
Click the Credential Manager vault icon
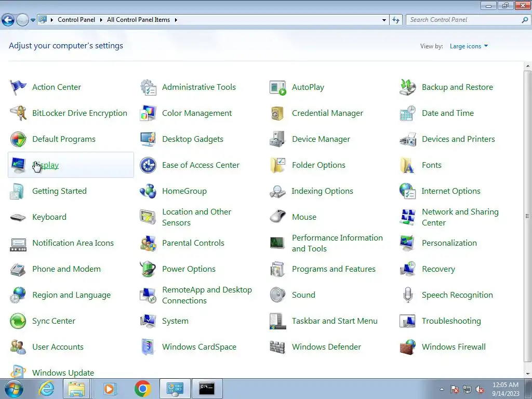tap(278, 113)
